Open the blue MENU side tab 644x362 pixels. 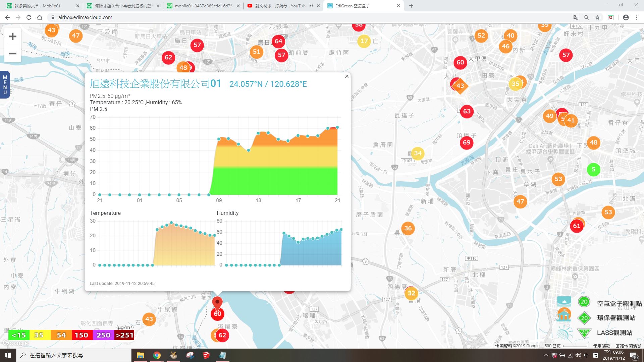(5, 85)
